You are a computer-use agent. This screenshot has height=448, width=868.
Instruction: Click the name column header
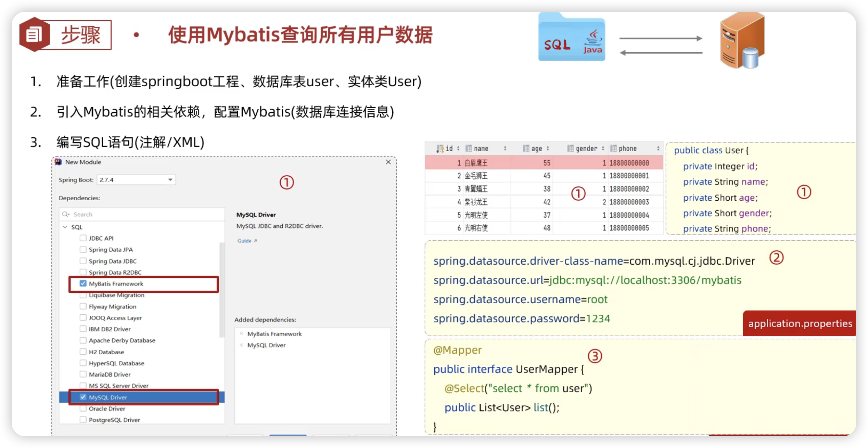point(481,149)
